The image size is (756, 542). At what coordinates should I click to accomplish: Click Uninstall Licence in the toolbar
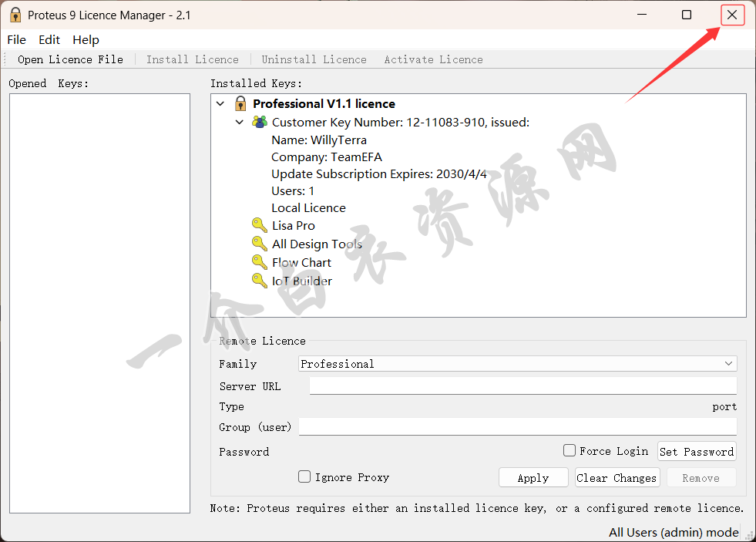314,59
